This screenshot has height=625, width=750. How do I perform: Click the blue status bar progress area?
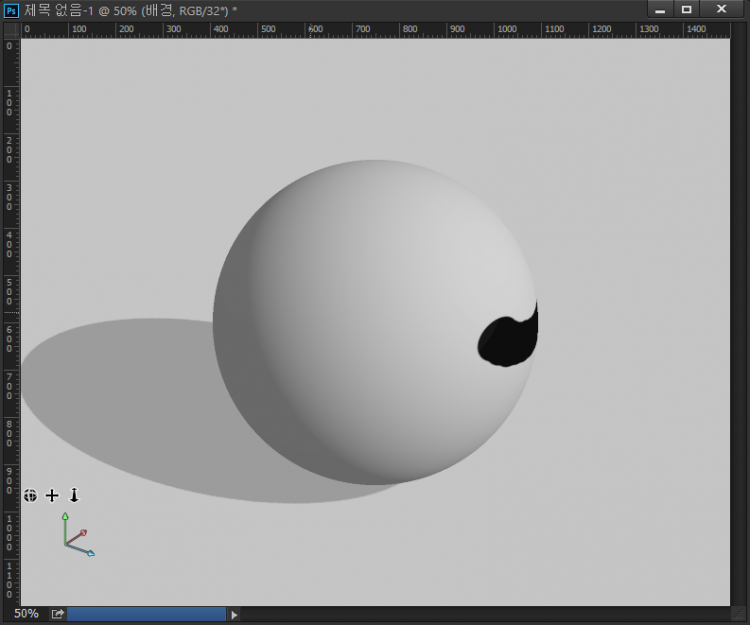tap(146, 614)
